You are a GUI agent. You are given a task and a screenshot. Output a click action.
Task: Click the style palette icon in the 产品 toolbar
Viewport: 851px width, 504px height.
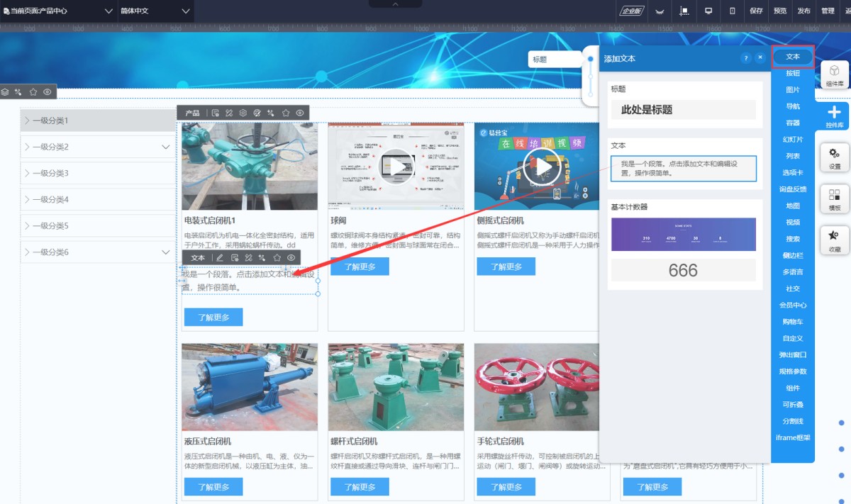click(x=257, y=113)
